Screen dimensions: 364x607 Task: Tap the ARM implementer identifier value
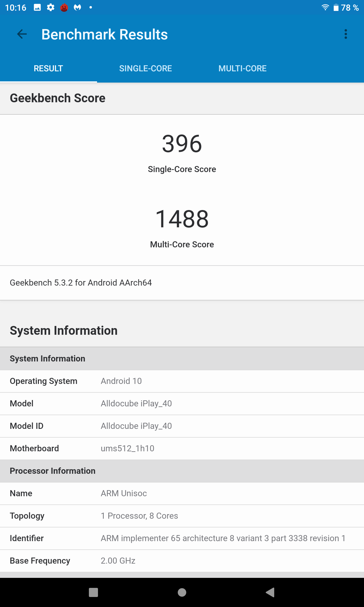(x=223, y=538)
